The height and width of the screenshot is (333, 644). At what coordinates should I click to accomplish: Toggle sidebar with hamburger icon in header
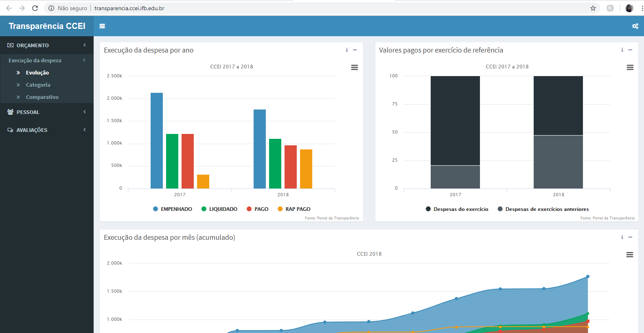102,26
